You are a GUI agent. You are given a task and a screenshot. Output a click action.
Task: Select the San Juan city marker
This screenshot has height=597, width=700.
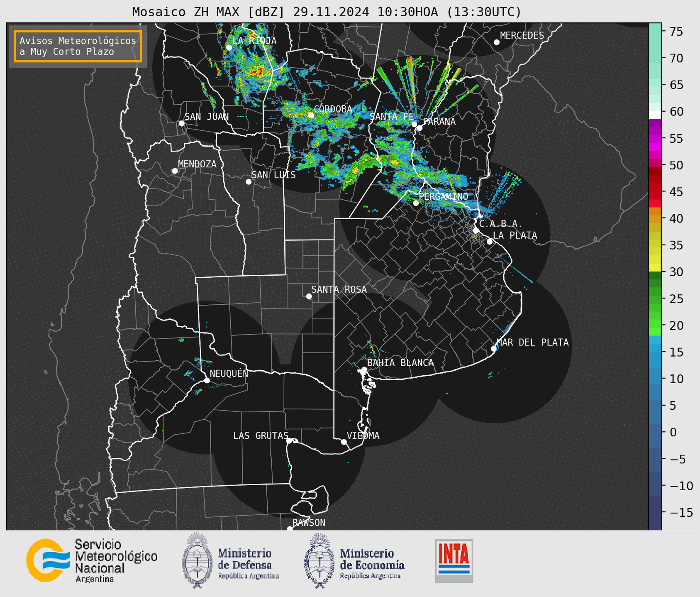pyautogui.click(x=181, y=123)
